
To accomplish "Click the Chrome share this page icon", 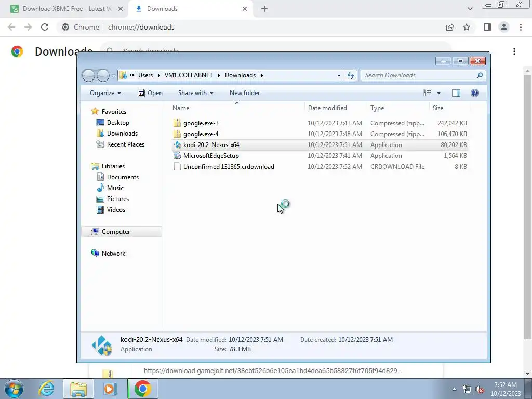I will [x=450, y=27].
